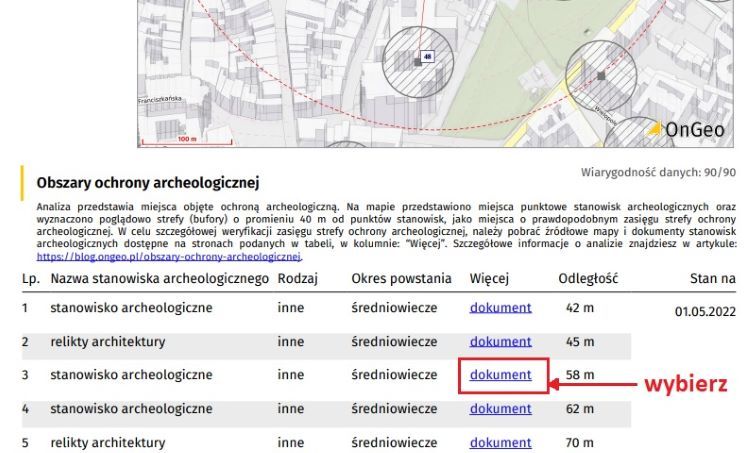Click 'średniowiecze' in row 1
The height and width of the screenshot is (453, 750).
coord(394,308)
